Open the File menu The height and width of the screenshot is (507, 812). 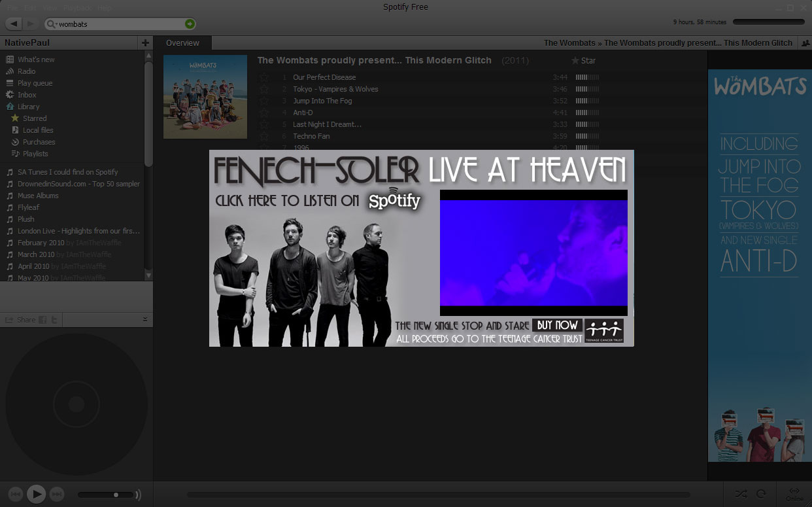coord(12,8)
